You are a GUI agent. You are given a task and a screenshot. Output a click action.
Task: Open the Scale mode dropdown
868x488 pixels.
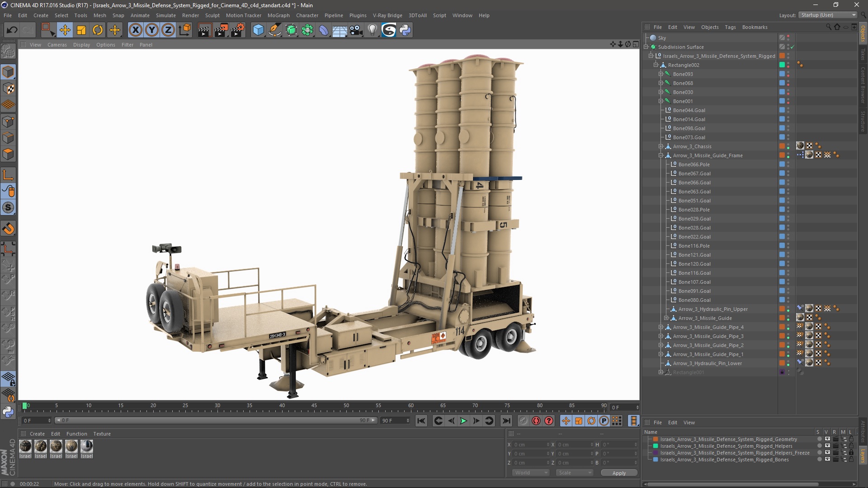point(575,473)
